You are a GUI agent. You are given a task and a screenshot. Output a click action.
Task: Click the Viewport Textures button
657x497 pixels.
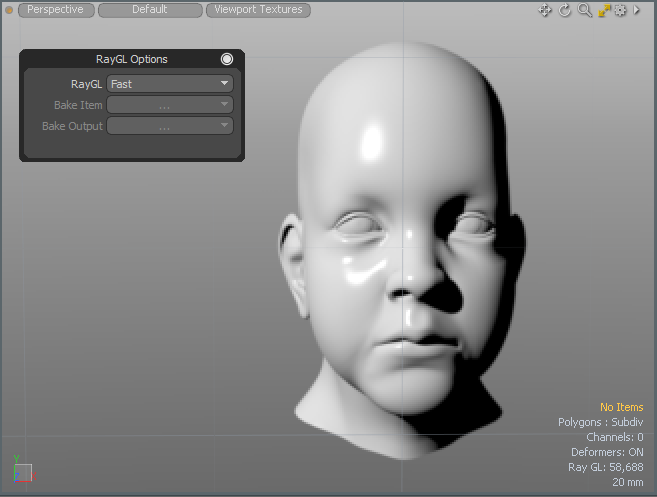pos(258,10)
